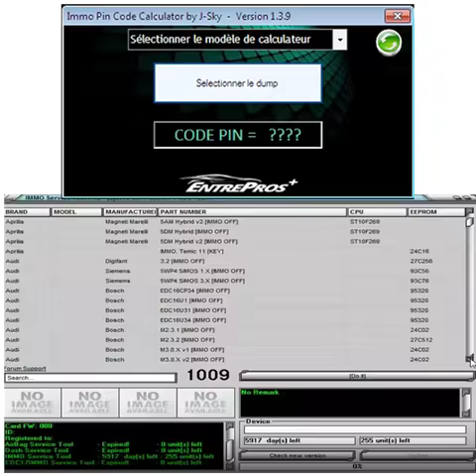This screenshot has height=476, width=476.
Task: Click the 27C512 EEPROM cell
Action: pos(421,340)
